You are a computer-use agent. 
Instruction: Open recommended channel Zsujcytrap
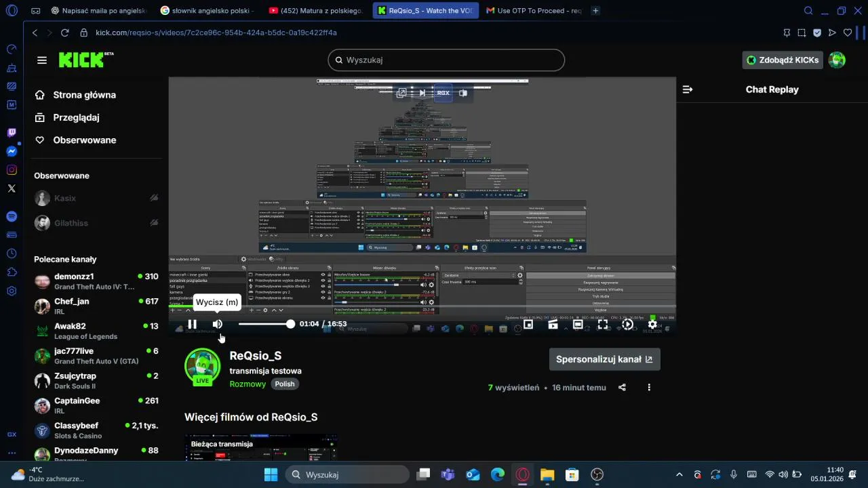(96, 380)
